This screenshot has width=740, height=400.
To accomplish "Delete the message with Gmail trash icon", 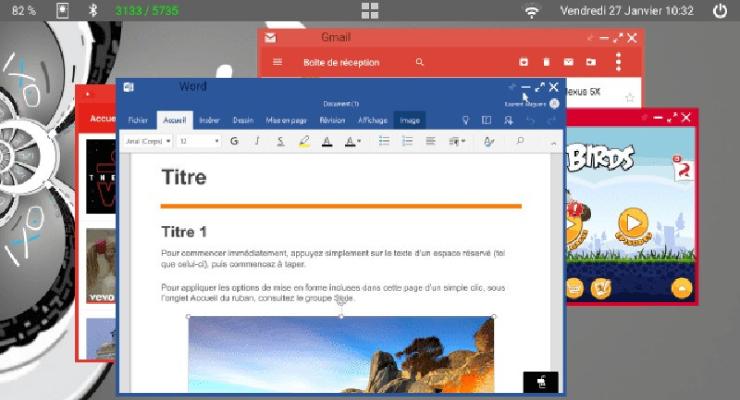I will click(x=547, y=62).
